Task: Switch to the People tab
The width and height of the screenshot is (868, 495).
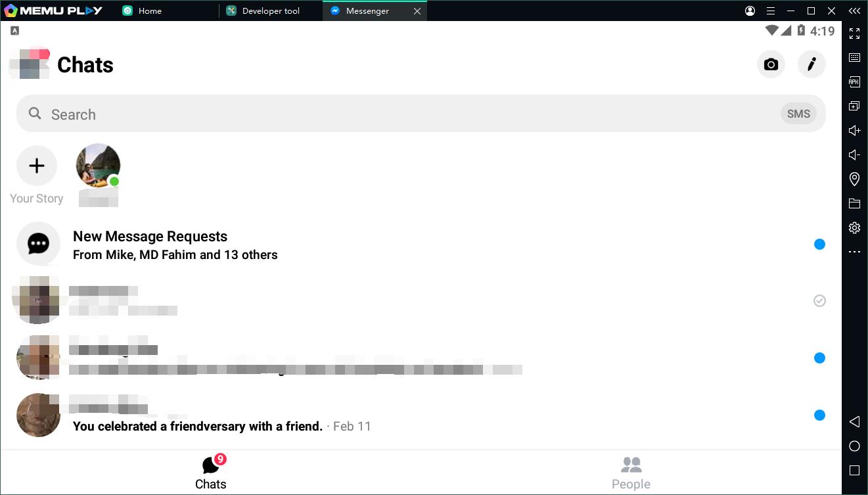Action: [631, 473]
